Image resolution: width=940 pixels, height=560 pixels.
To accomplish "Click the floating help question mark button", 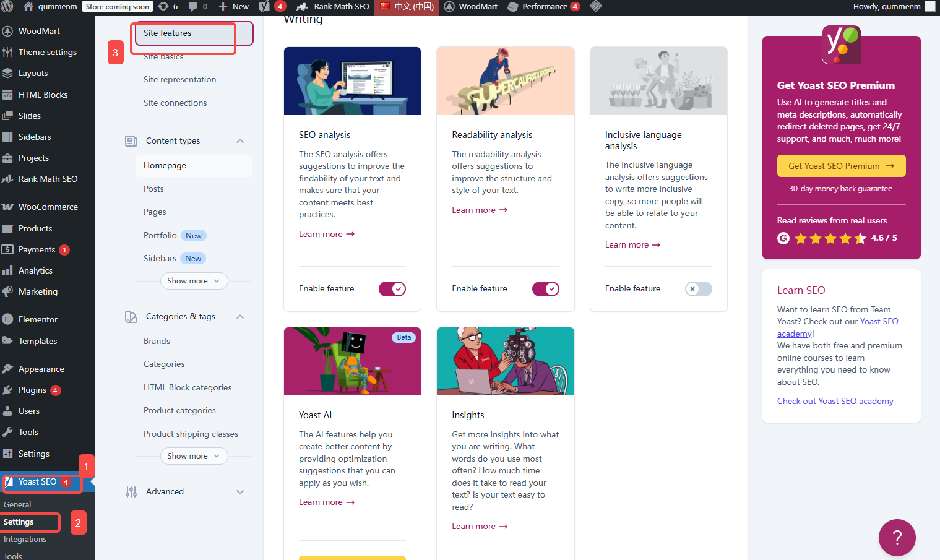I will (897, 538).
